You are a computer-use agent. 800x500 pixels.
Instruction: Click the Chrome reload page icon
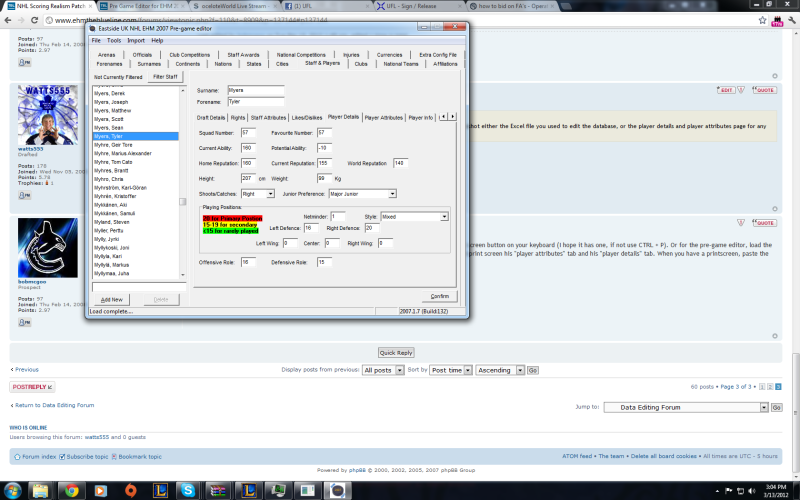tap(34, 20)
